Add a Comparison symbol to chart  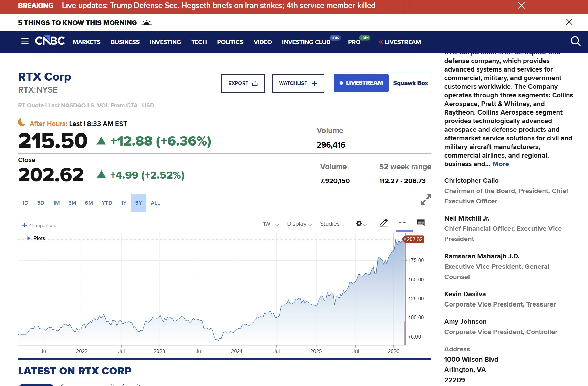(39, 225)
